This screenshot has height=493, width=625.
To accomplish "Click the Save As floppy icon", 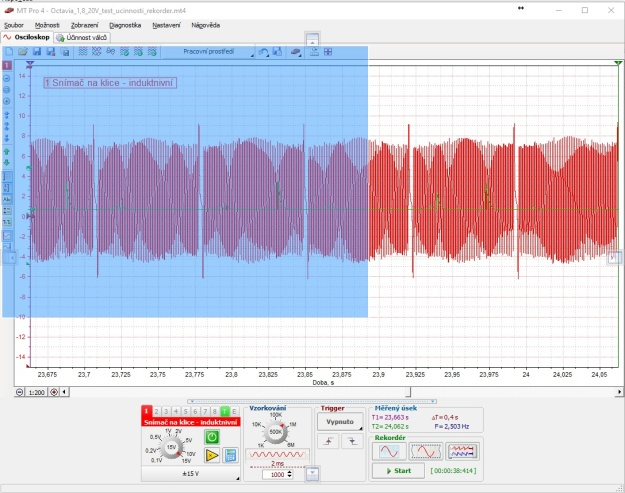I will point(51,52).
